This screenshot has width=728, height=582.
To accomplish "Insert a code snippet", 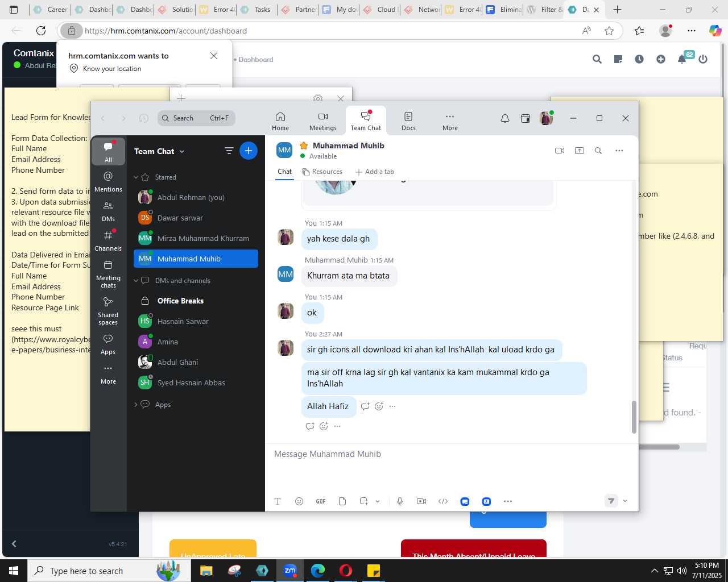I will [x=443, y=501].
